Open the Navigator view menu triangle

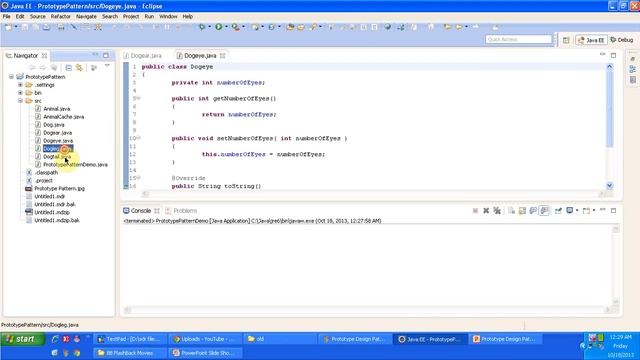point(107,66)
